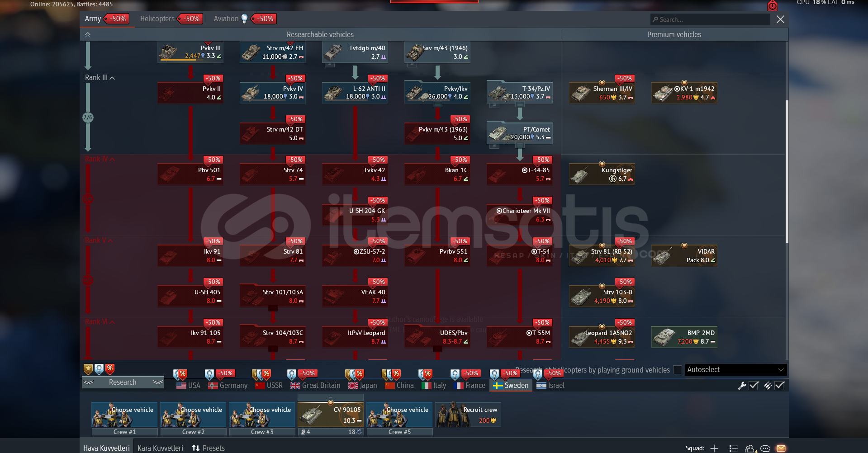
Task: Select the Lvtdgb m/40 vehicle card
Action: click(355, 52)
